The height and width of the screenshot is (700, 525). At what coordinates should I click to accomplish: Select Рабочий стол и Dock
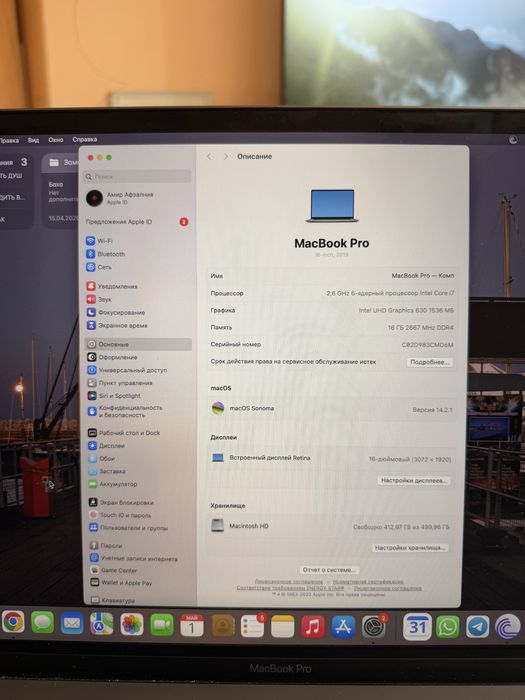pyautogui.click(x=124, y=433)
